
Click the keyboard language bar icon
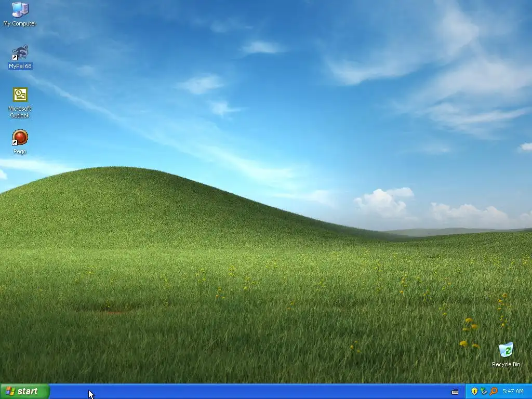point(455,392)
